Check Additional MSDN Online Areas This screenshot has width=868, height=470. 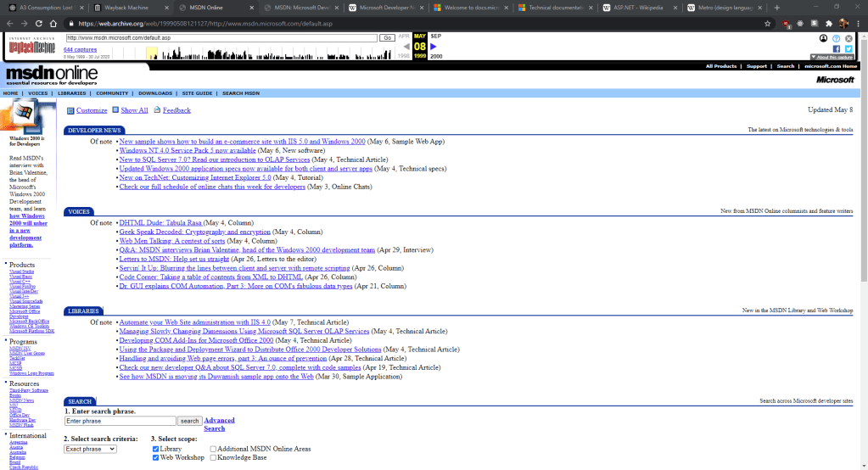tap(213, 448)
